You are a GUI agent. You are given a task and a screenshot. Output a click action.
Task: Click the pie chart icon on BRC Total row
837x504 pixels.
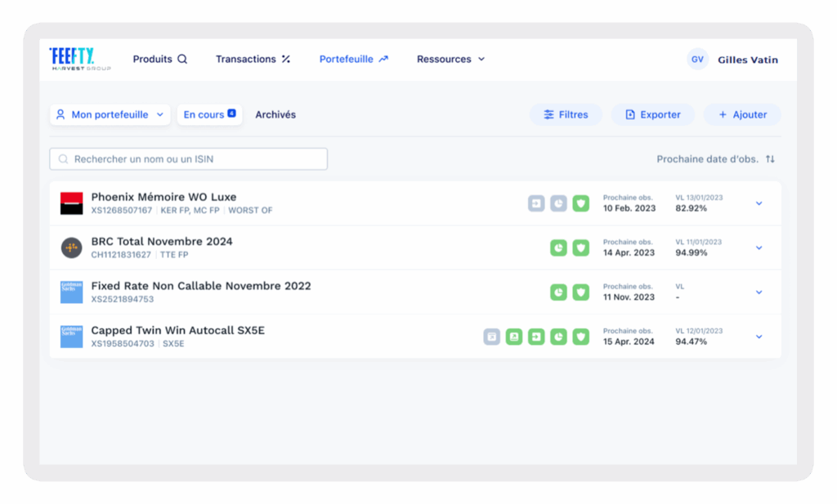pos(558,248)
